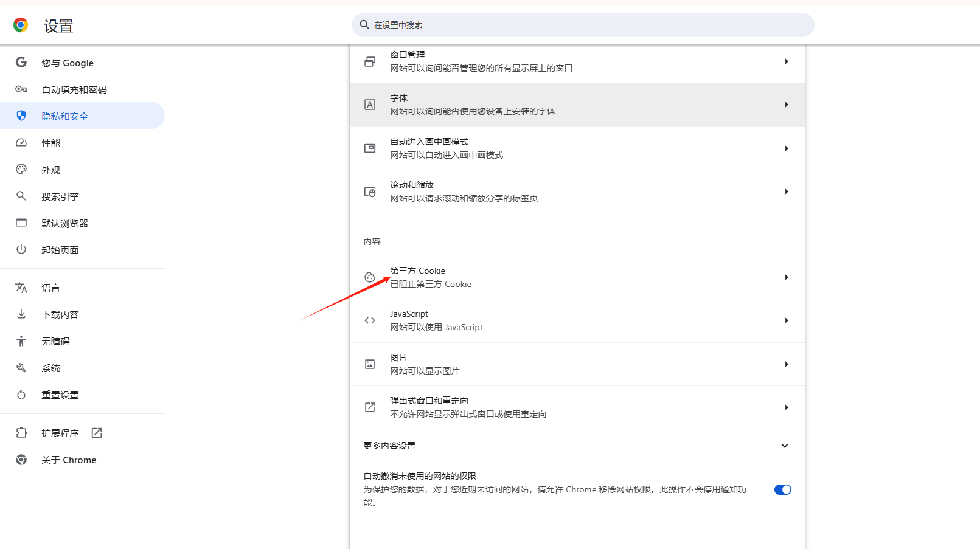Open JavaScript row arrow
This screenshot has width=980, height=549.
787,320
